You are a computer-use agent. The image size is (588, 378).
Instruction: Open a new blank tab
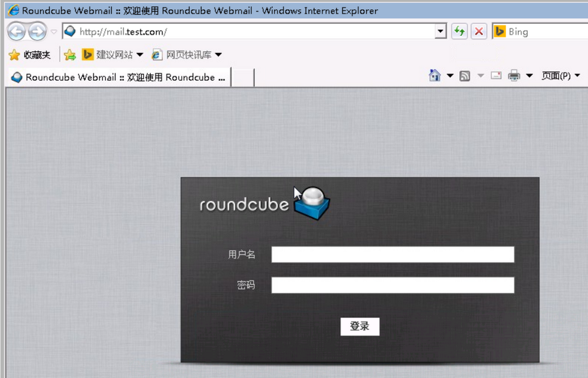click(x=243, y=77)
